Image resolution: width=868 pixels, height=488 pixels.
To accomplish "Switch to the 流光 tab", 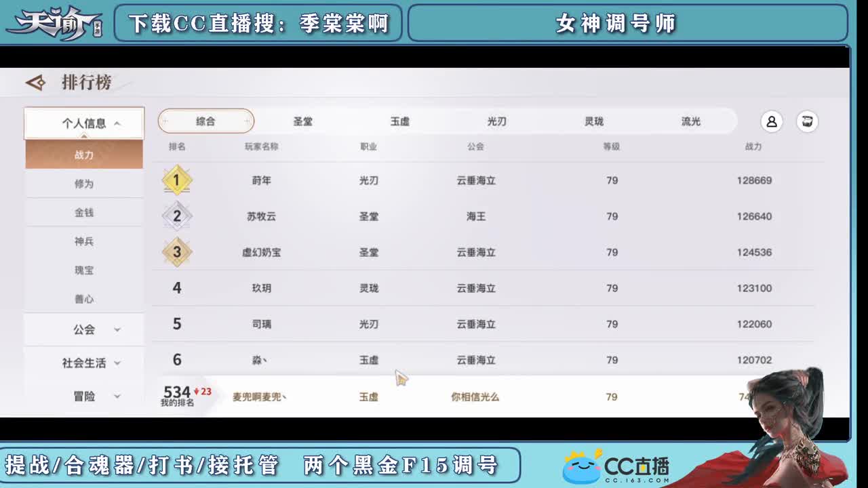I will coord(691,121).
